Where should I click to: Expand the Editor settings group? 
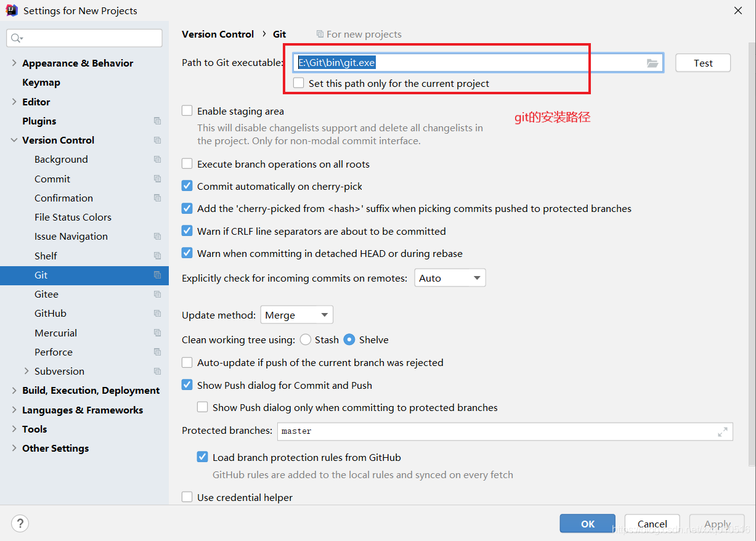[14, 102]
